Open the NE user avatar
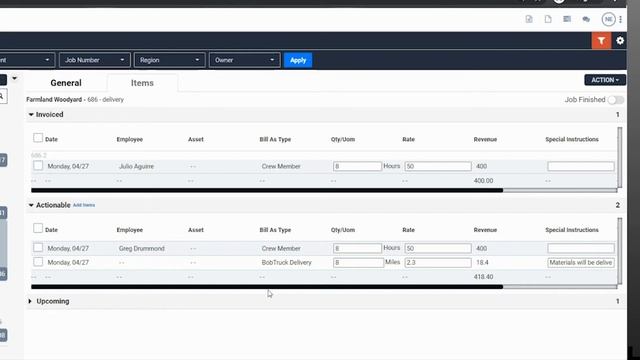The height and width of the screenshot is (360, 640). 608,19
